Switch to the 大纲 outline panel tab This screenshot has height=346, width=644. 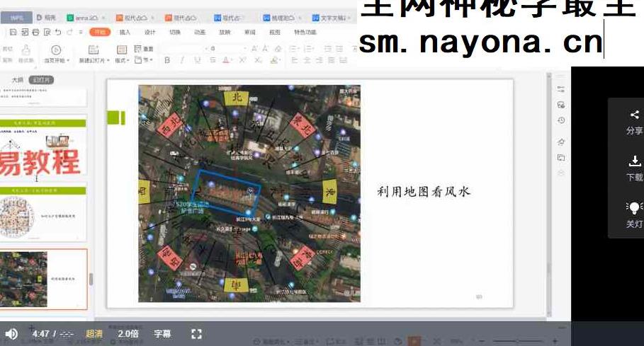click(17, 79)
